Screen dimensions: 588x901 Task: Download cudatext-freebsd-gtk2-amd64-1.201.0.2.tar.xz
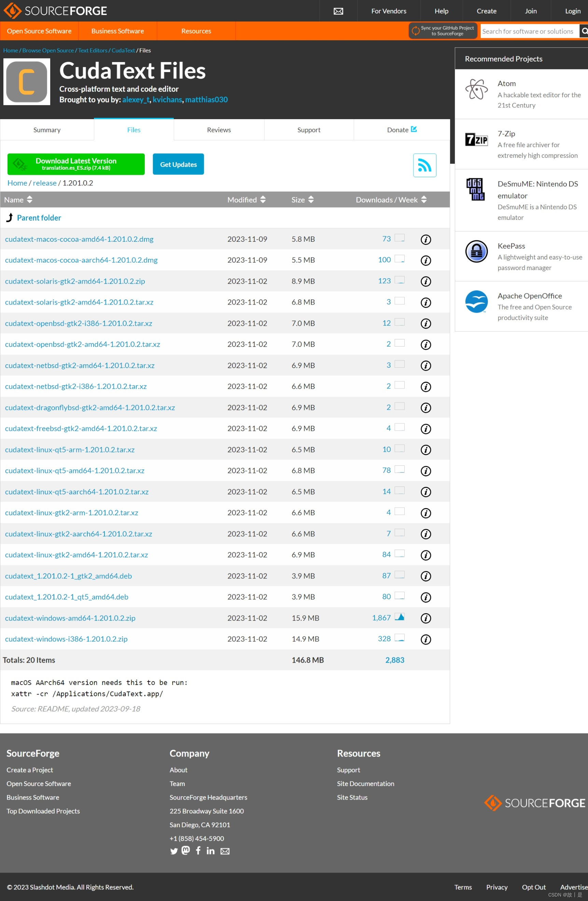81,428
